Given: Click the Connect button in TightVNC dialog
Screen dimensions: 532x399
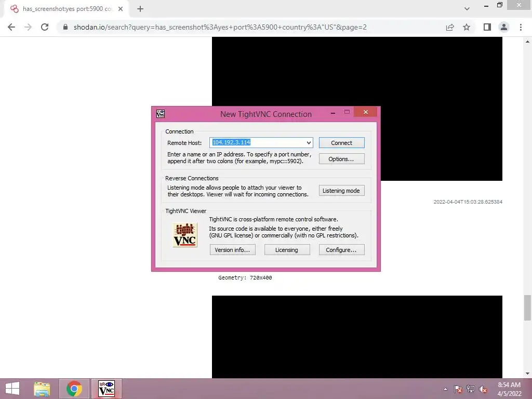Looking at the screenshot, I should tap(342, 143).
